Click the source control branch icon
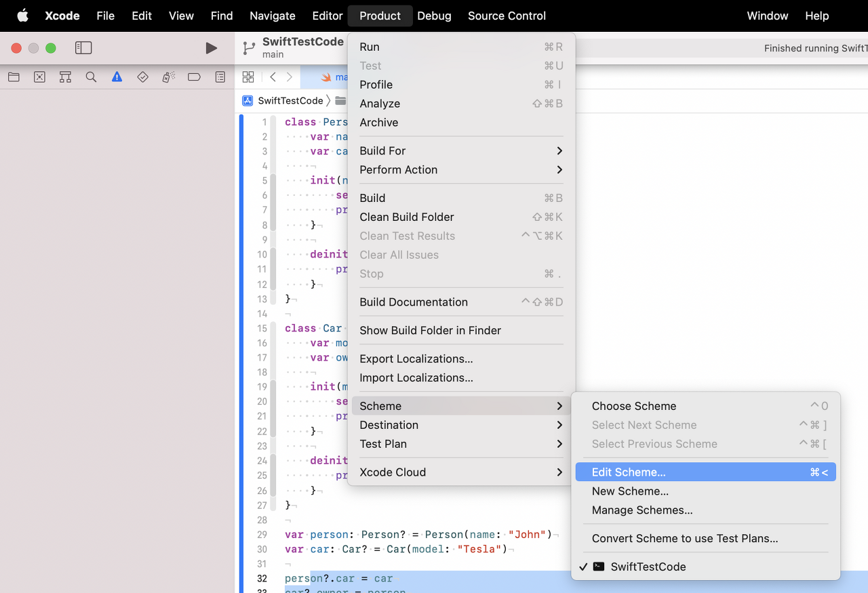Screen dimensions: 868x593 pos(249,48)
